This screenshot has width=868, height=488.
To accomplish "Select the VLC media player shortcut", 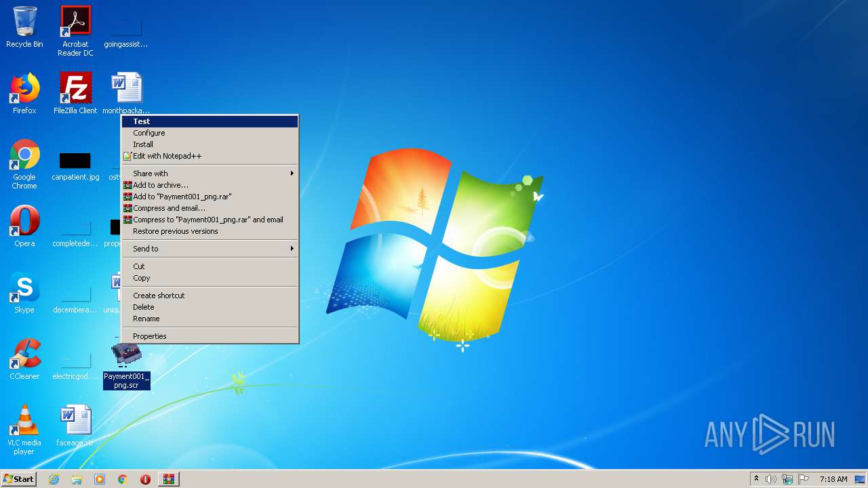I will coord(24,430).
